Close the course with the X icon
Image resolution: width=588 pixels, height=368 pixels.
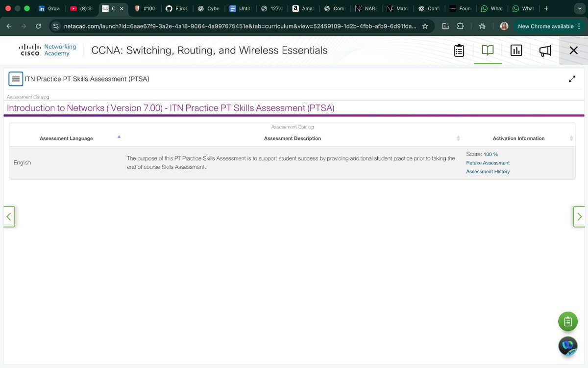coord(573,51)
